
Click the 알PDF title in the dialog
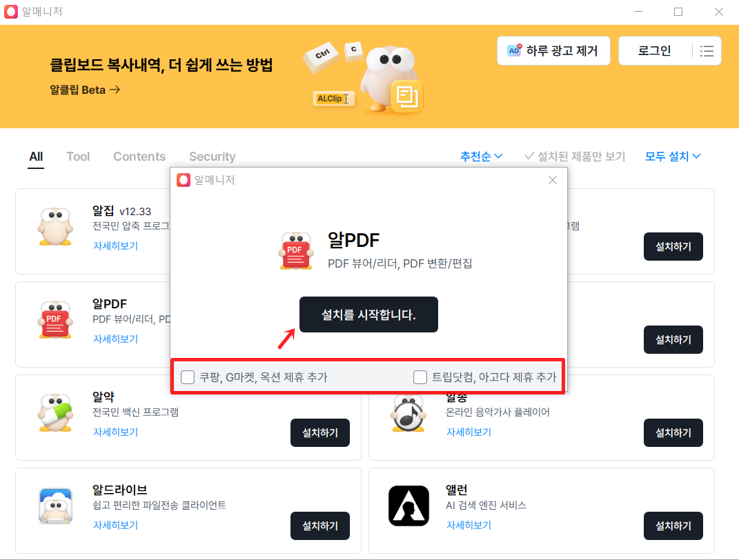(353, 240)
